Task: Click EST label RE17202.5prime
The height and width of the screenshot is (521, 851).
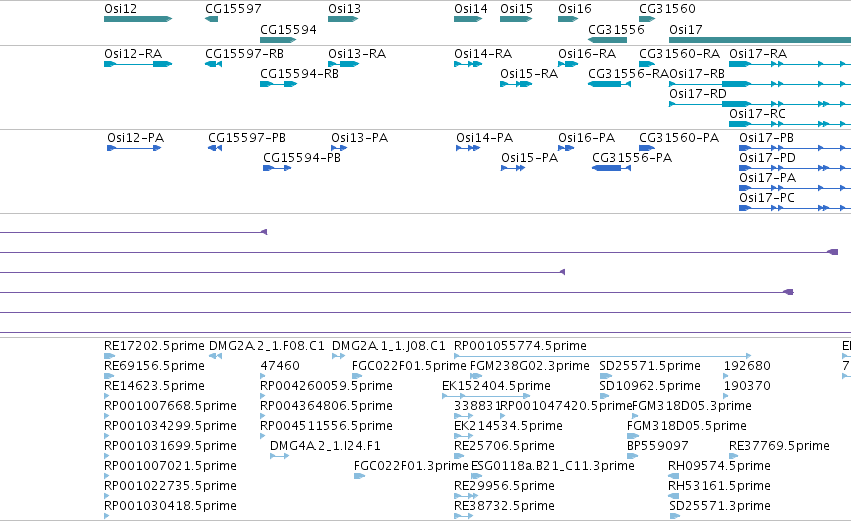Action: click(x=154, y=346)
